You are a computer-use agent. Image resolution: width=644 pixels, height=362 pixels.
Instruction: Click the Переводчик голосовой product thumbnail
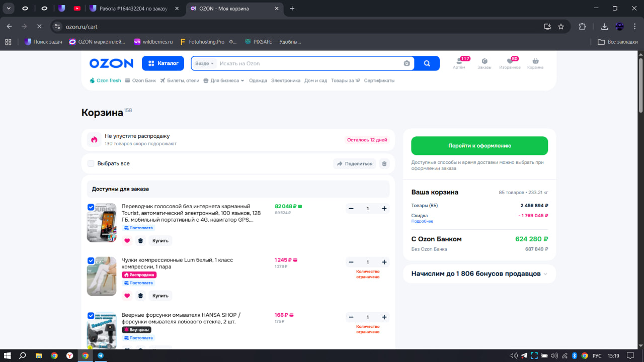pos(102,223)
